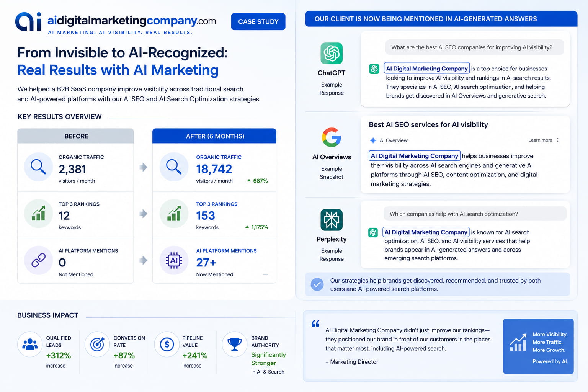The height and width of the screenshot is (392, 588).
Task: Click the +87% conversion rate value
Action: pos(124,356)
